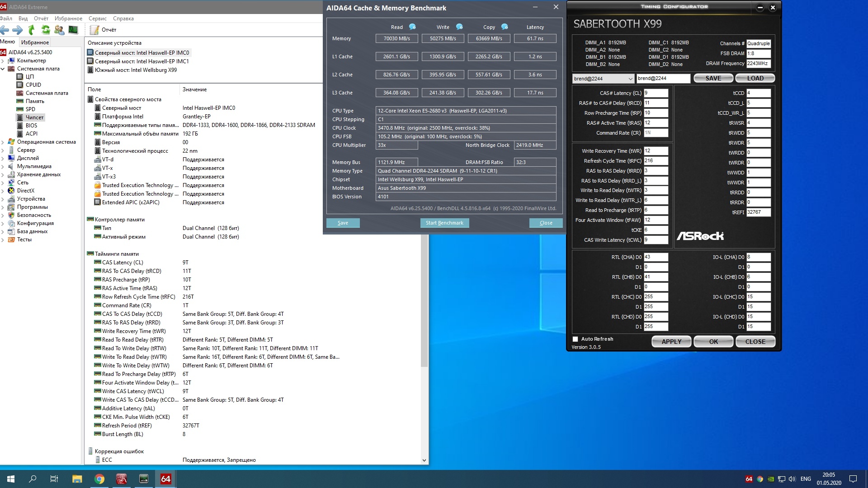Click the green Refresh toolbar icon

(x=46, y=30)
